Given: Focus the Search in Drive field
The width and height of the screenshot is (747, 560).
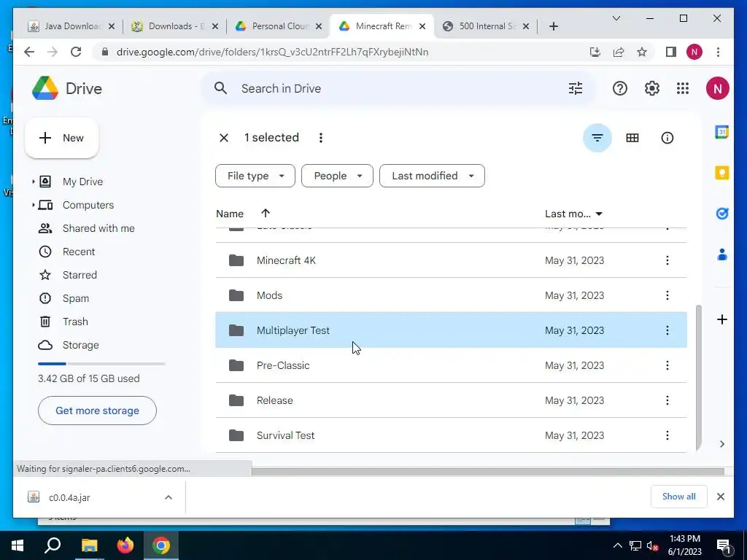Looking at the screenshot, I should coord(398,88).
